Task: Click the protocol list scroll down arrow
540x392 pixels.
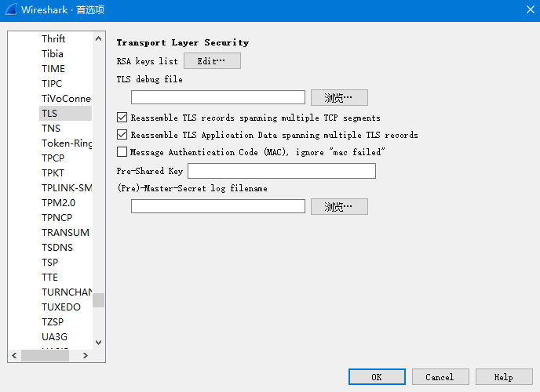Action: coord(98,343)
